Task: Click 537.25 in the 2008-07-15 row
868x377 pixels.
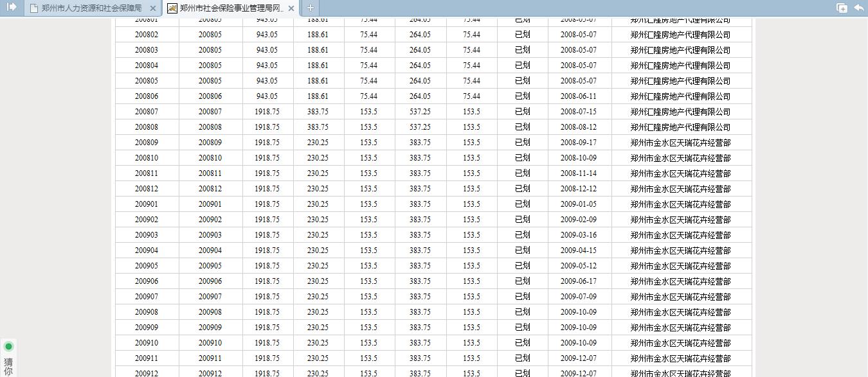Action: tap(420, 112)
